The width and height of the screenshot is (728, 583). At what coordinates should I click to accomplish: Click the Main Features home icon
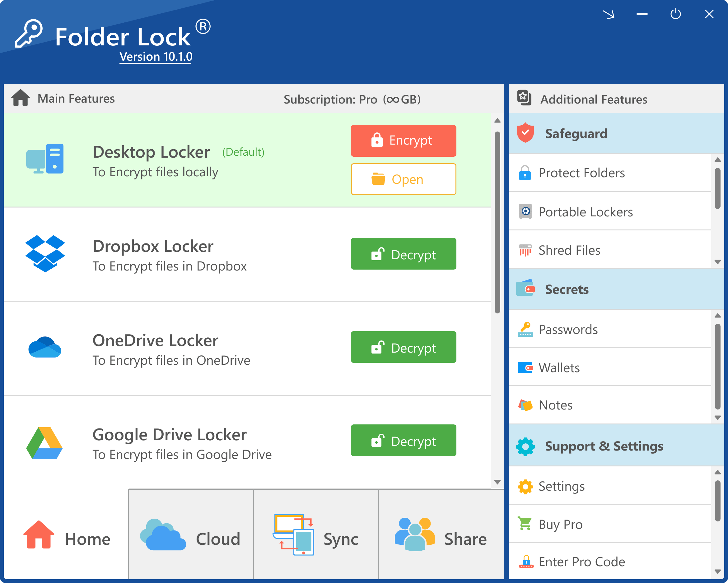(21, 98)
